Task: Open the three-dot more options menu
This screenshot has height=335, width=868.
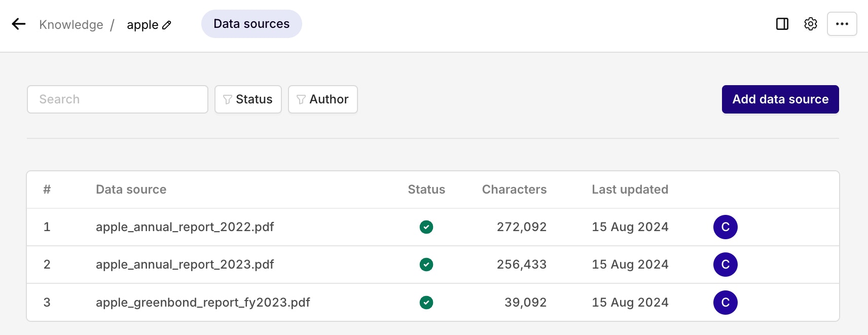Action: pyautogui.click(x=842, y=24)
